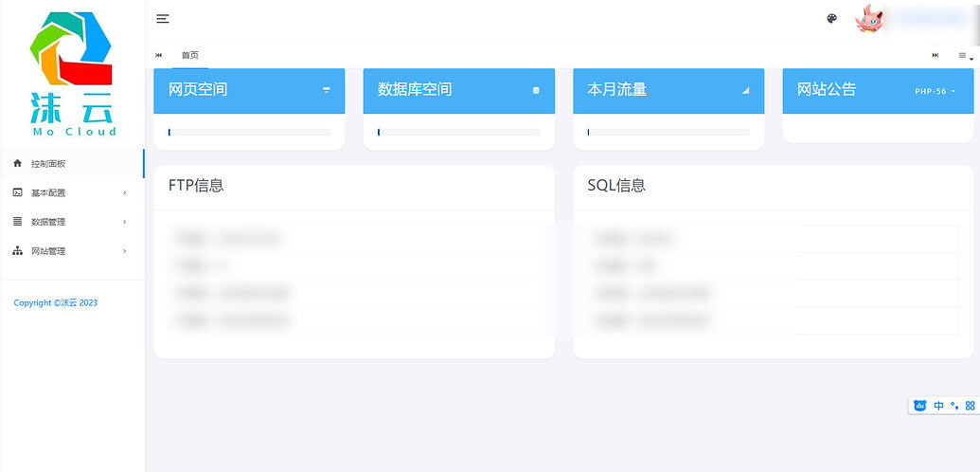Expand the 网站管理 submenu chevron

pyautogui.click(x=125, y=251)
